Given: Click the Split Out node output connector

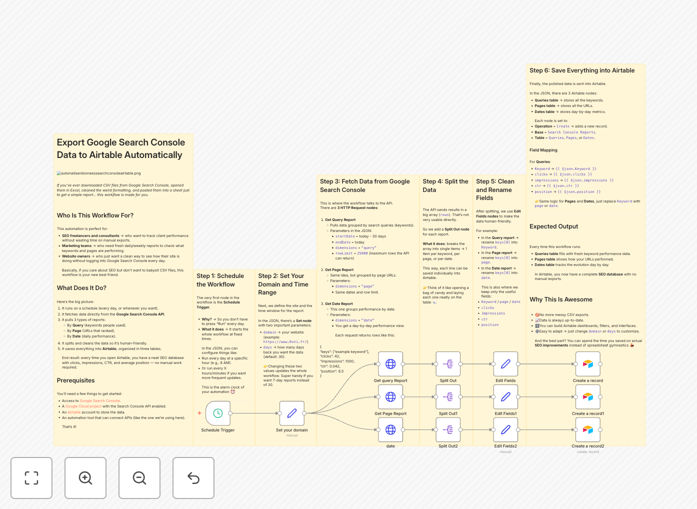Looking at the screenshot, I should [461, 364].
